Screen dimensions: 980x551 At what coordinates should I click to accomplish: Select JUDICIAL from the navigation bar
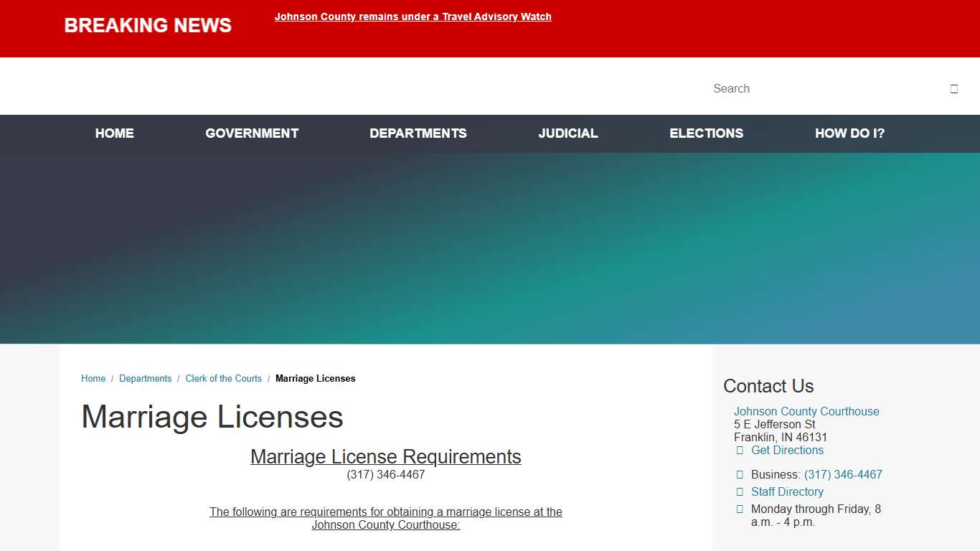coord(567,133)
